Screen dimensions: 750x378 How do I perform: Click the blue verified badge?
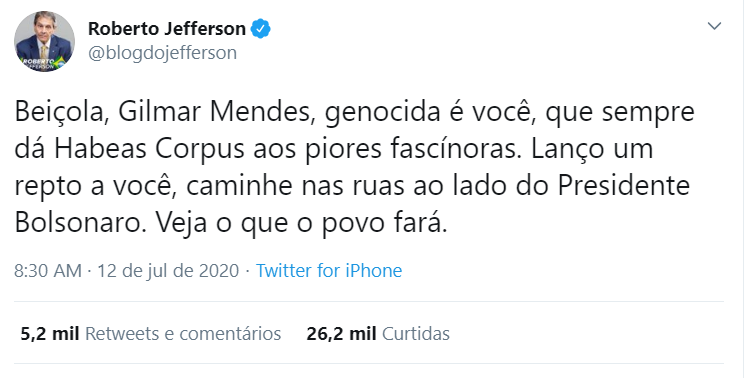pos(261,29)
